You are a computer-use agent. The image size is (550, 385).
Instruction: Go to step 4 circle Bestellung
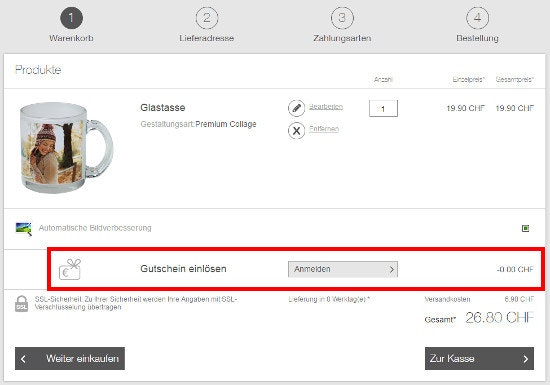click(x=477, y=18)
